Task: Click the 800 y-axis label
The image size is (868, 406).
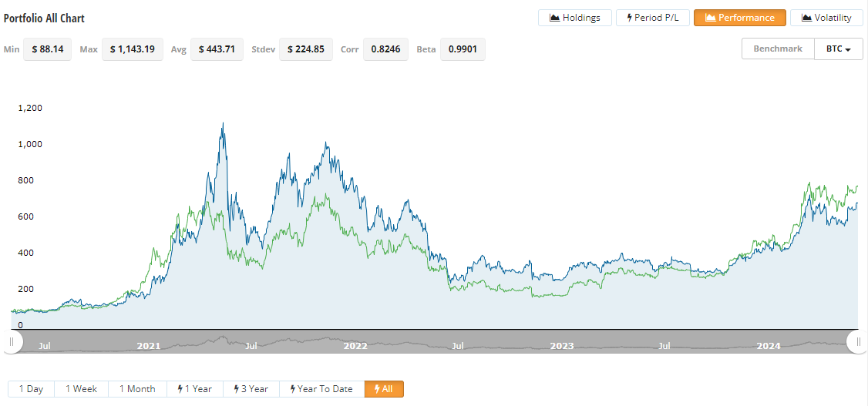Action: click(26, 180)
